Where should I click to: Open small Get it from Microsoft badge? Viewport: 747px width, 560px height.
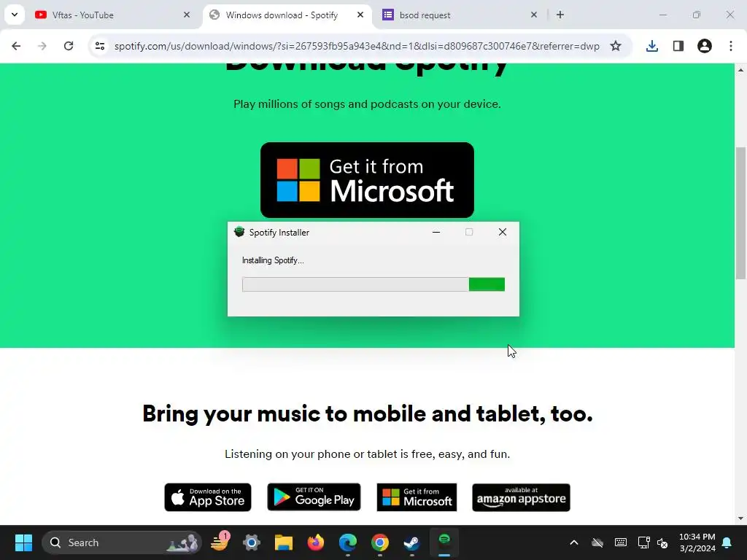point(417,497)
